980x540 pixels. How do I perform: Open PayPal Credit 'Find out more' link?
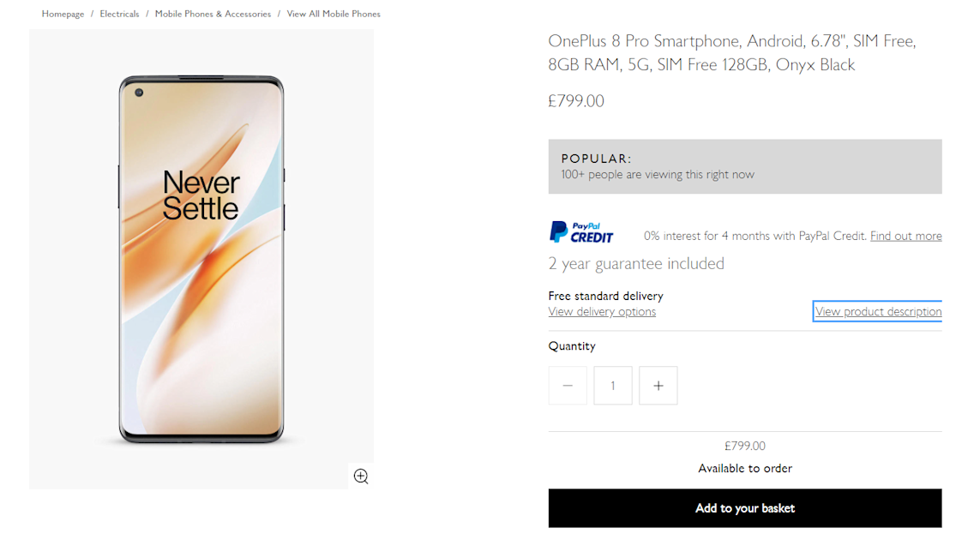tap(905, 236)
